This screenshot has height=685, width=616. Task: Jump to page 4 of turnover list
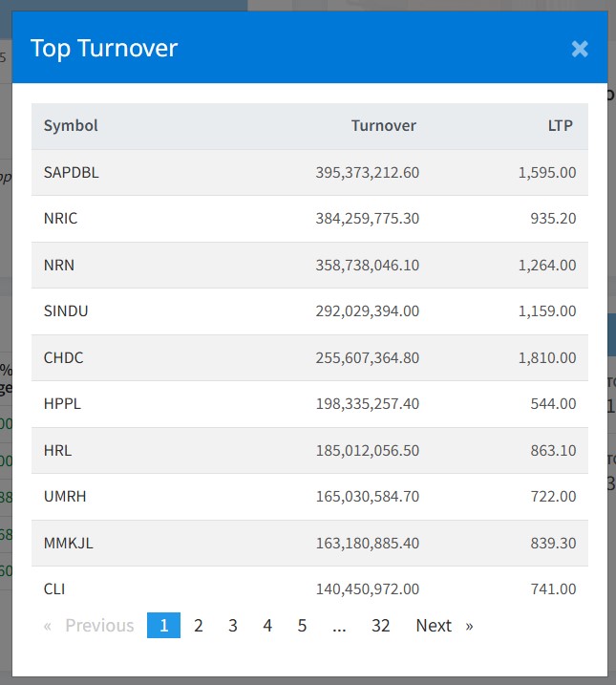tap(267, 626)
